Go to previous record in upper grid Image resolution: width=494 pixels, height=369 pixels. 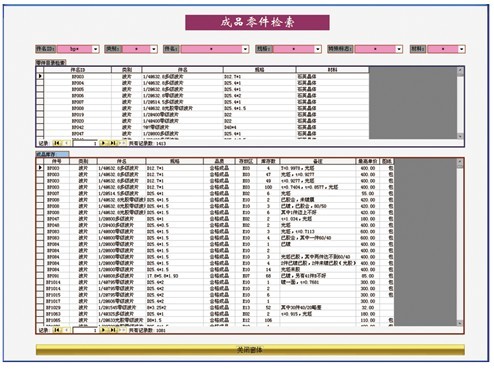[66, 143]
